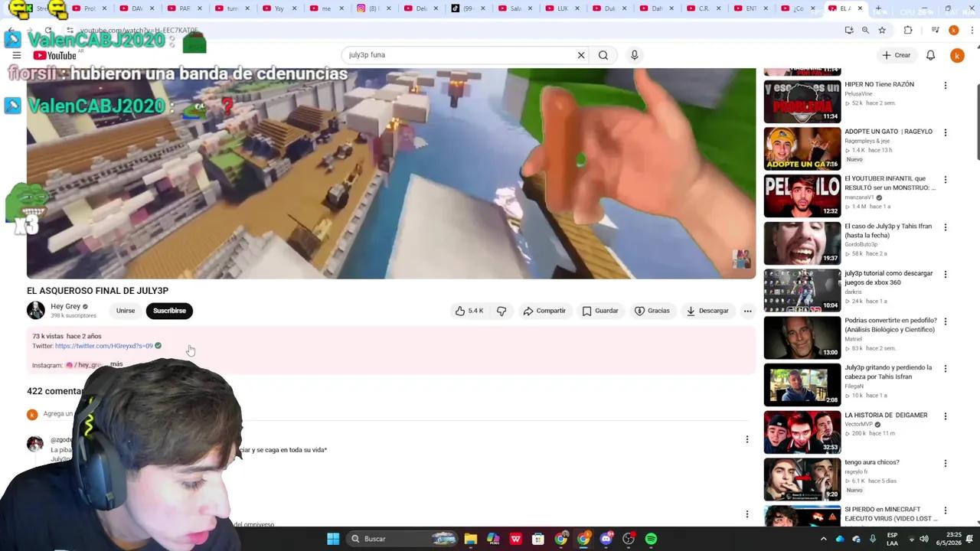Viewport: 980px width, 551px height.
Task: Dislike the video
Action: pyautogui.click(x=501, y=311)
